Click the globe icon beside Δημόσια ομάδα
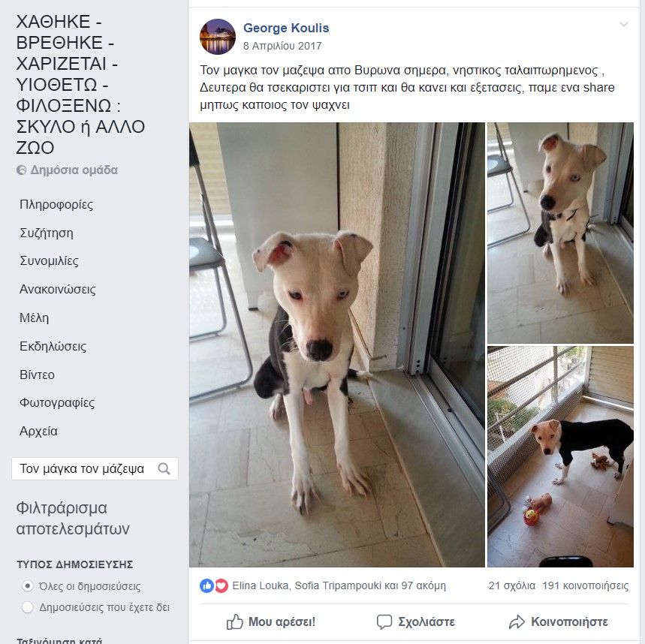 pyautogui.click(x=21, y=170)
